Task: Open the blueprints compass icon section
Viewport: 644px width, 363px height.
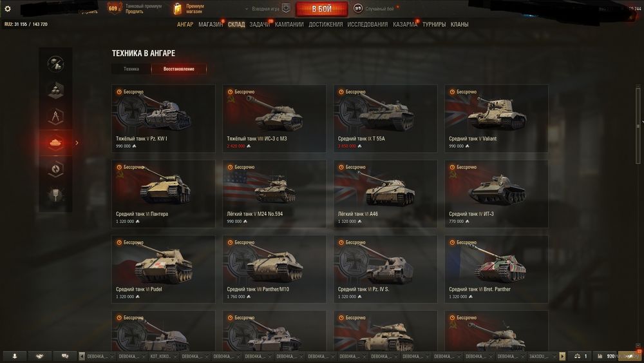Action: coord(55,116)
